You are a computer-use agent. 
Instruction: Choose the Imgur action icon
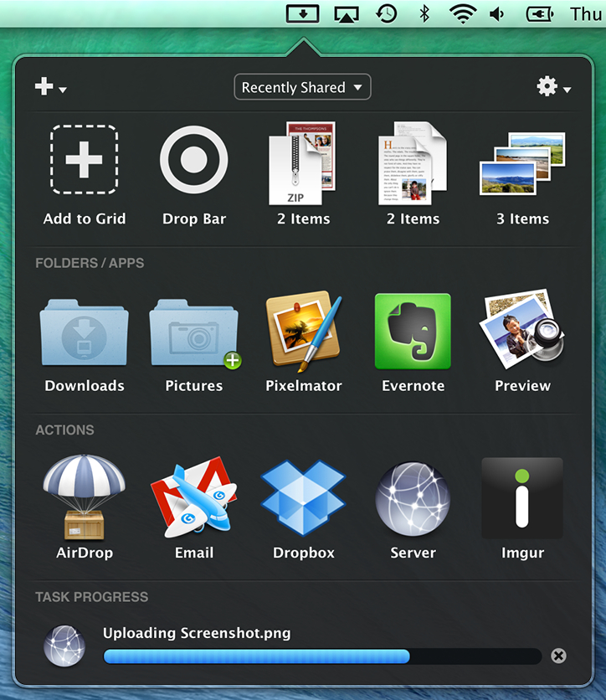tap(522, 497)
